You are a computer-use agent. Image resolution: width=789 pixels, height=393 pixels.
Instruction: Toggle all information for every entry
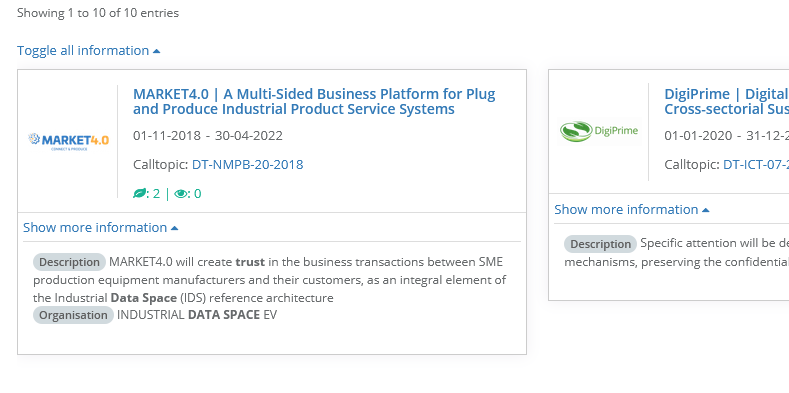[89, 51]
